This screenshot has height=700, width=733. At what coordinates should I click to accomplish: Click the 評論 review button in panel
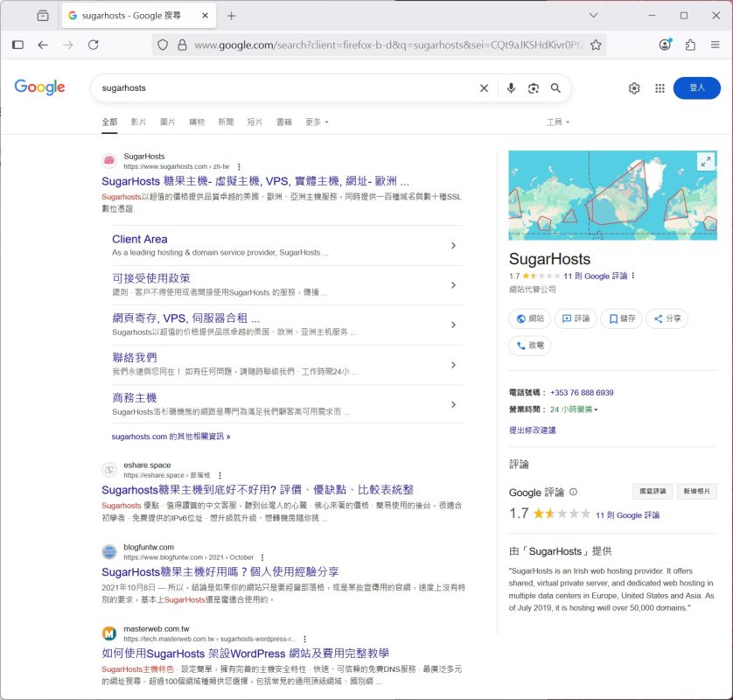coord(576,318)
